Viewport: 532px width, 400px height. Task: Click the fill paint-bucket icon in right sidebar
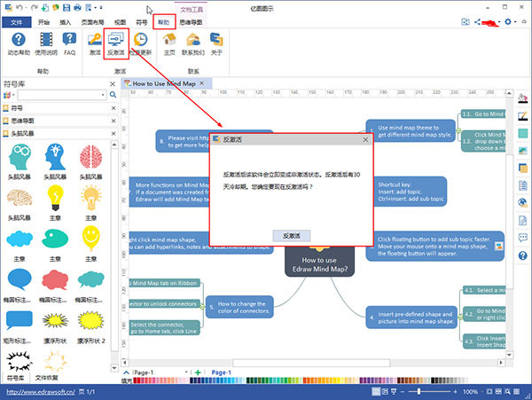point(522,98)
